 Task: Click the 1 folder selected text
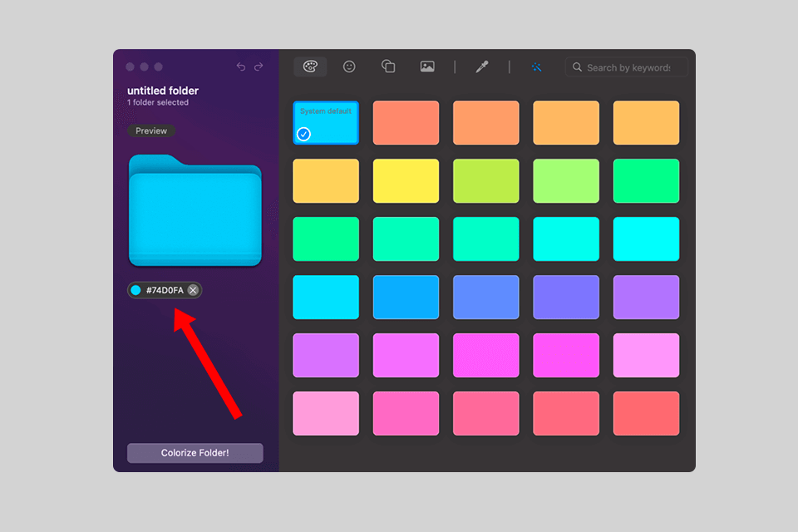point(158,102)
